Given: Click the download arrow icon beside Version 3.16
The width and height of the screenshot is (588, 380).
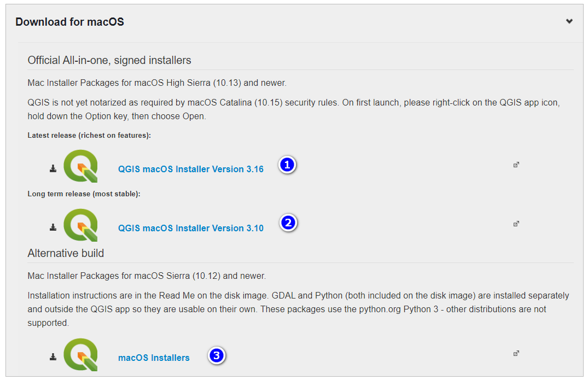Looking at the screenshot, I should pos(53,168).
